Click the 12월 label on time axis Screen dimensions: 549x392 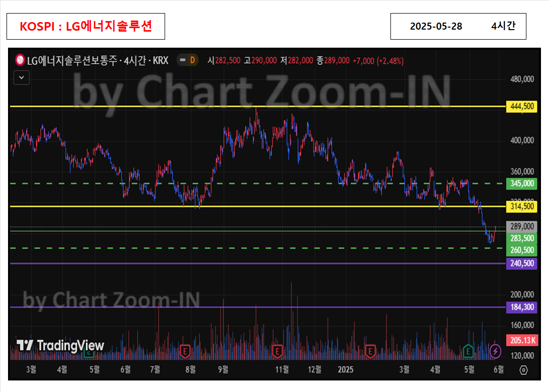(x=315, y=369)
